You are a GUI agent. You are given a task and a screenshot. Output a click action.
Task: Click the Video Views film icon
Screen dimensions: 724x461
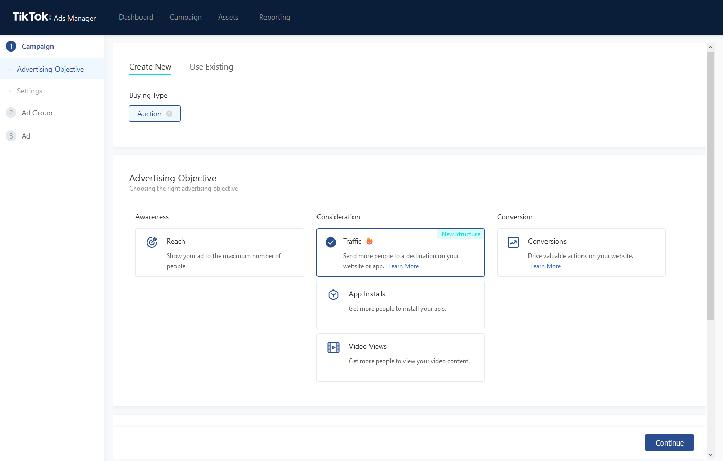coord(333,347)
